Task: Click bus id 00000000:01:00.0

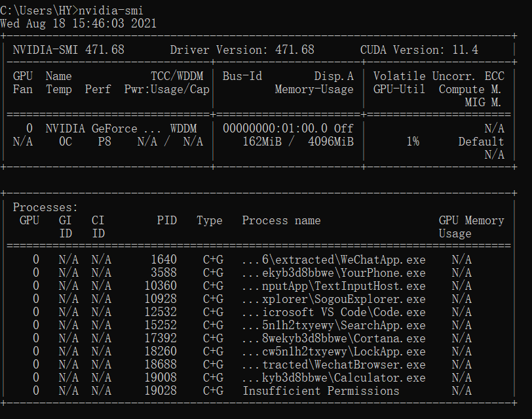Action: click(275, 129)
